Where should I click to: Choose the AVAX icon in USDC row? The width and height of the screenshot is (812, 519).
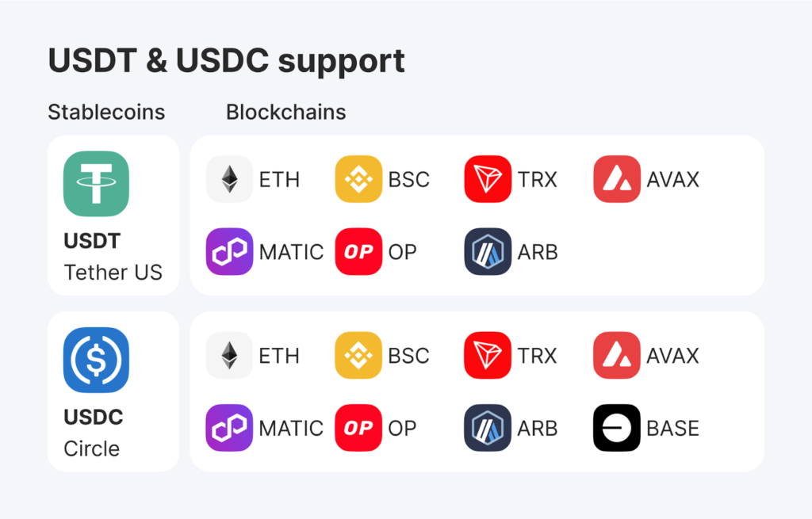click(x=617, y=356)
